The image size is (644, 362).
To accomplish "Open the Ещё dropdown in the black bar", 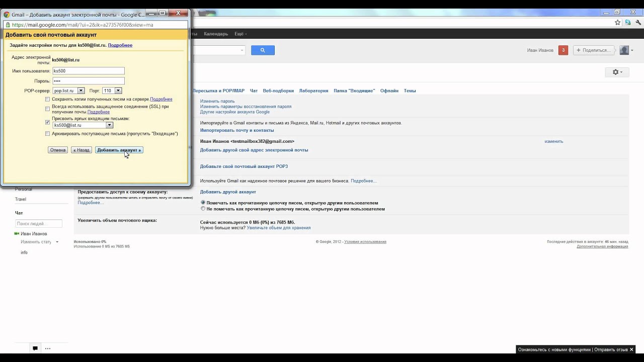I will [x=240, y=34].
